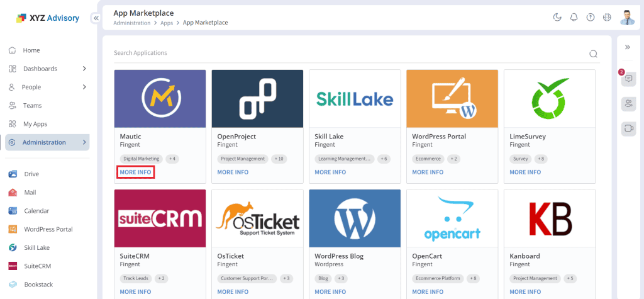The height and width of the screenshot is (299, 644).
Task: Click the globe language icon
Action: (x=607, y=17)
